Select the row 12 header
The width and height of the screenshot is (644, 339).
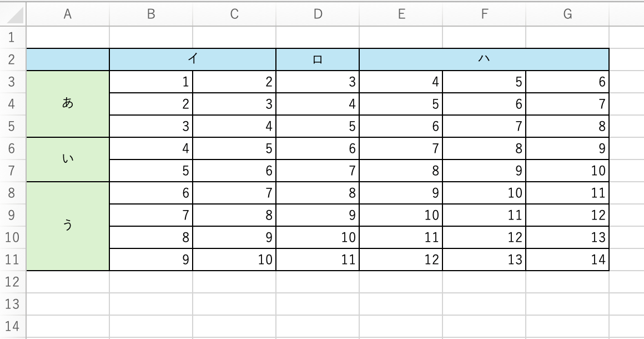(x=13, y=282)
